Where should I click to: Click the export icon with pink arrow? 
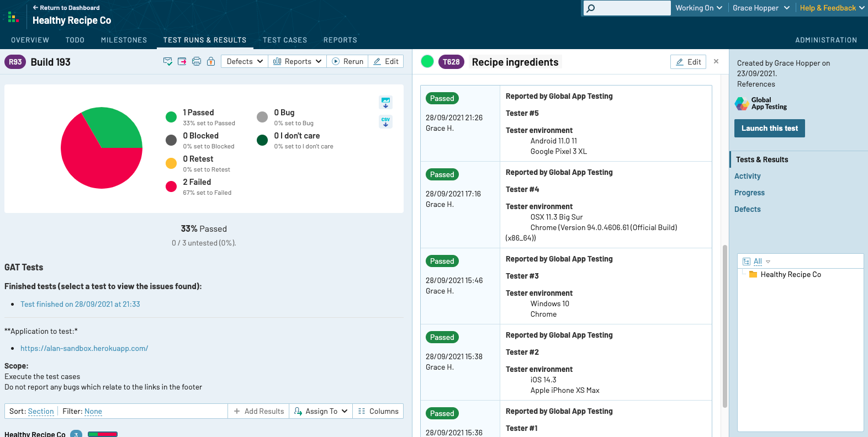tap(182, 61)
